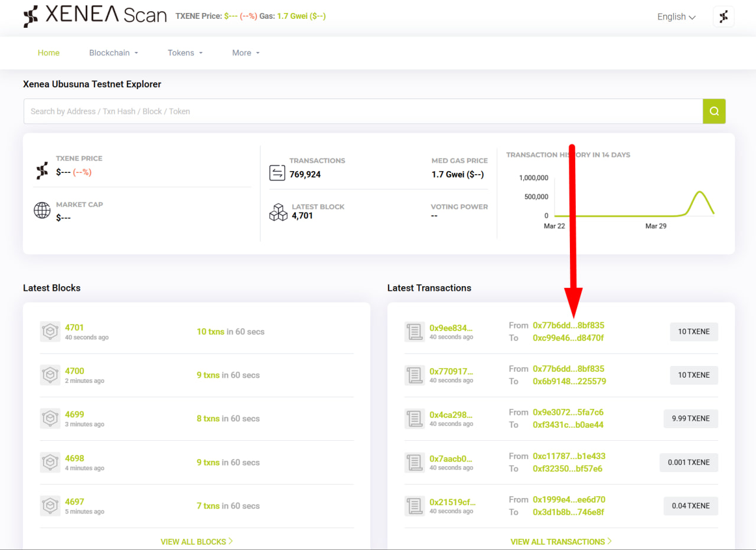Image resolution: width=756 pixels, height=550 pixels.
Task: Focus the address search field
Action: click(363, 111)
